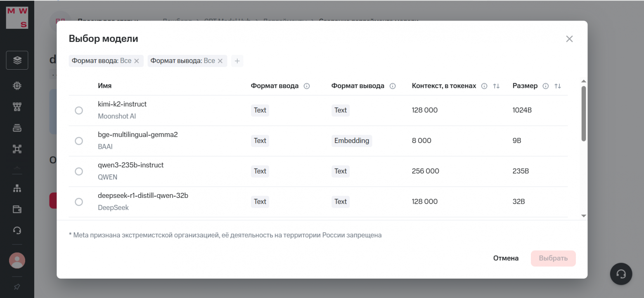The image size is (644, 298).
Task: Click the 'Выбрать' button
Action: (553, 258)
